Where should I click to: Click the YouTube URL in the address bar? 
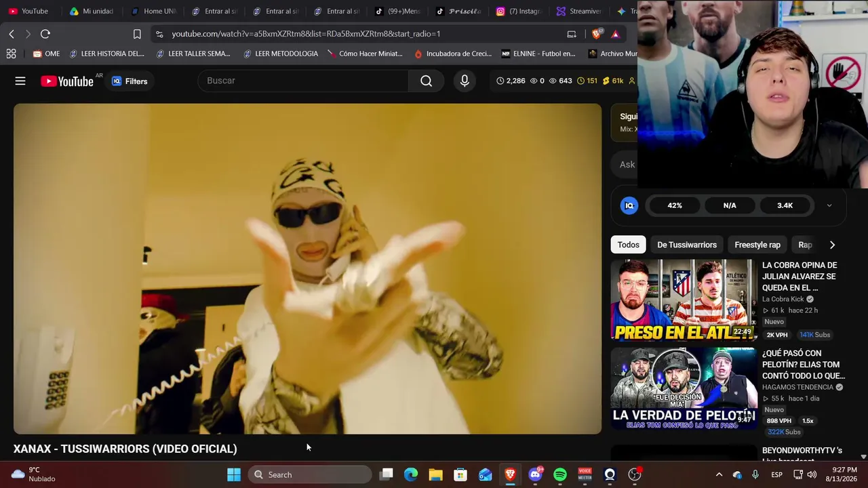306,34
